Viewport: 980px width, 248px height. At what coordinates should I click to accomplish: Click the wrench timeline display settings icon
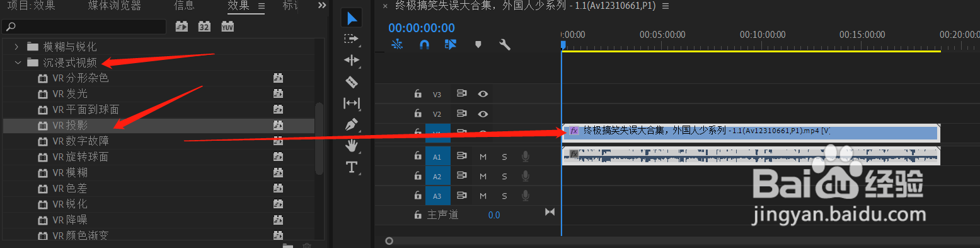504,45
